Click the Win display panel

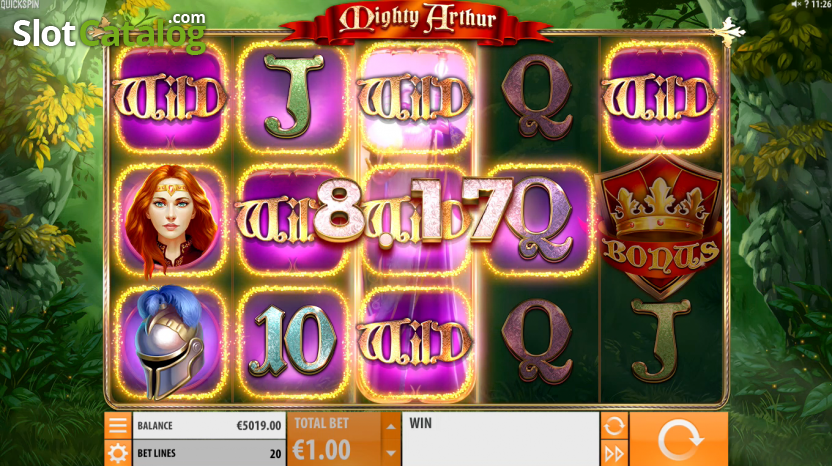[500, 439]
